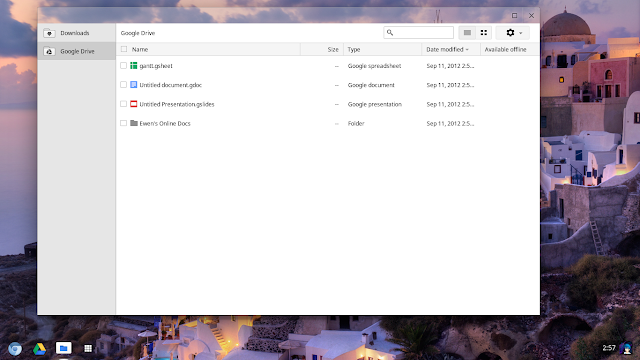Open Google Drive app from the shelf
The height and width of the screenshot is (360, 640).
point(39,349)
